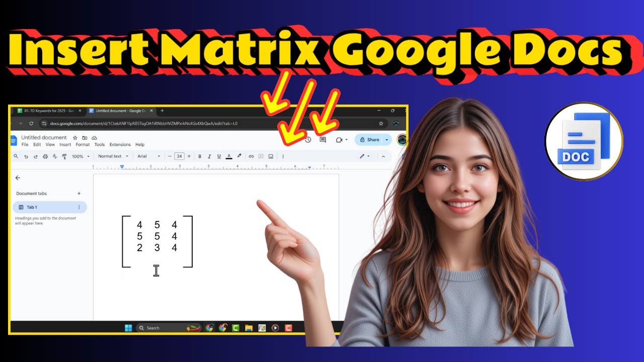Star the Untitled document

tap(75, 138)
